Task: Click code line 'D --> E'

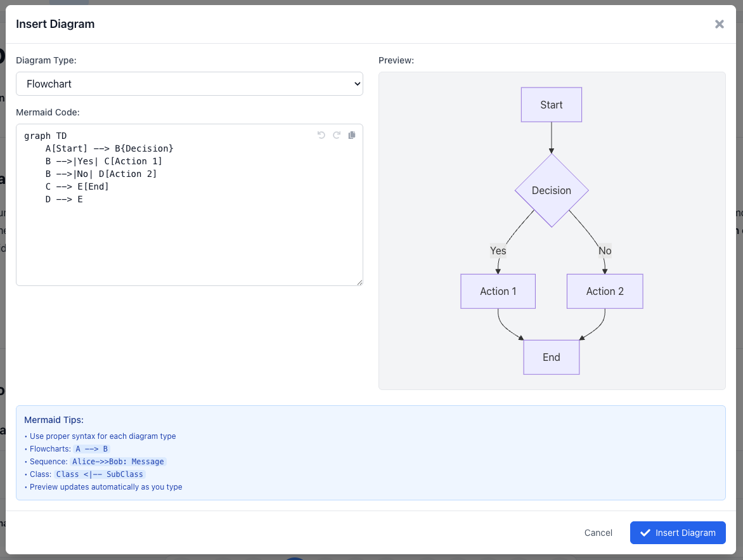Action: tap(64, 199)
